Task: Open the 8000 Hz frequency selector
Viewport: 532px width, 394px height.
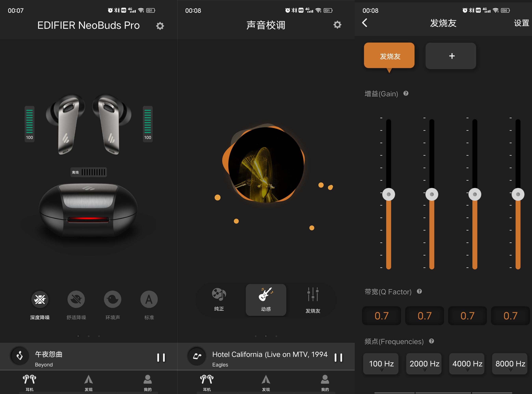Action: (510, 364)
